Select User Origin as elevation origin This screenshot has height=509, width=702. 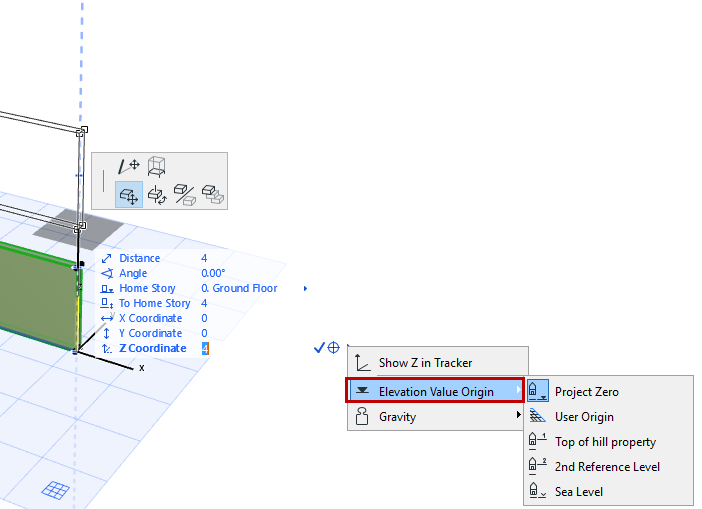pyautogui.click(x=609, y=417)
